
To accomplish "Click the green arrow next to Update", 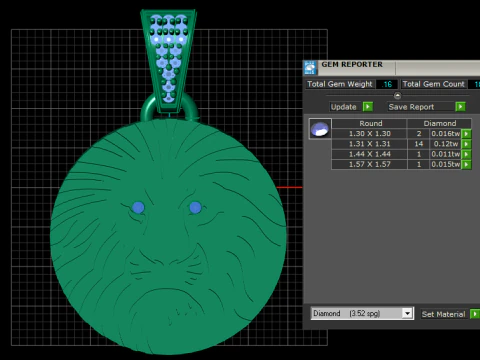I will tap(368, 107).
